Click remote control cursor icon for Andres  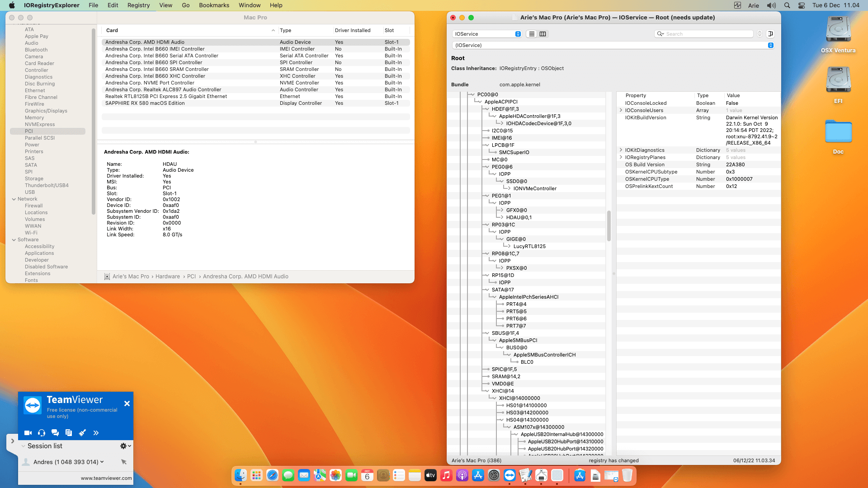pos(123,462)
